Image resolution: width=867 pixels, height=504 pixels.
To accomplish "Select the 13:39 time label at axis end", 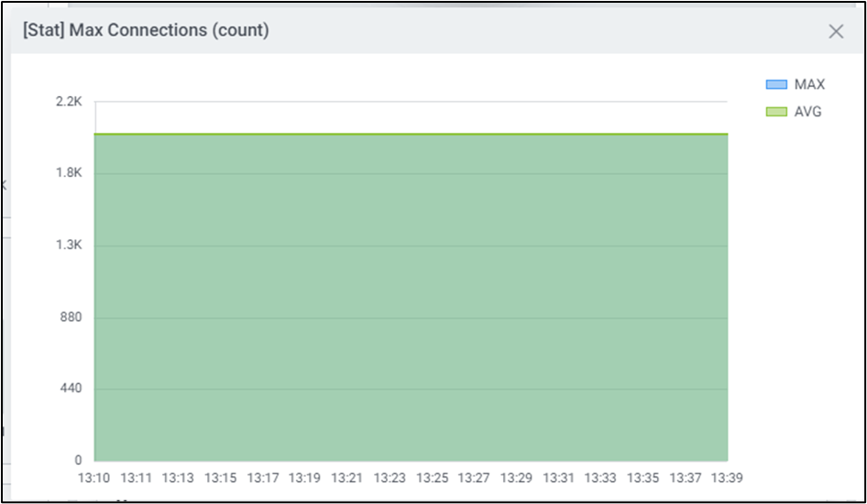I will click(727, 477).
